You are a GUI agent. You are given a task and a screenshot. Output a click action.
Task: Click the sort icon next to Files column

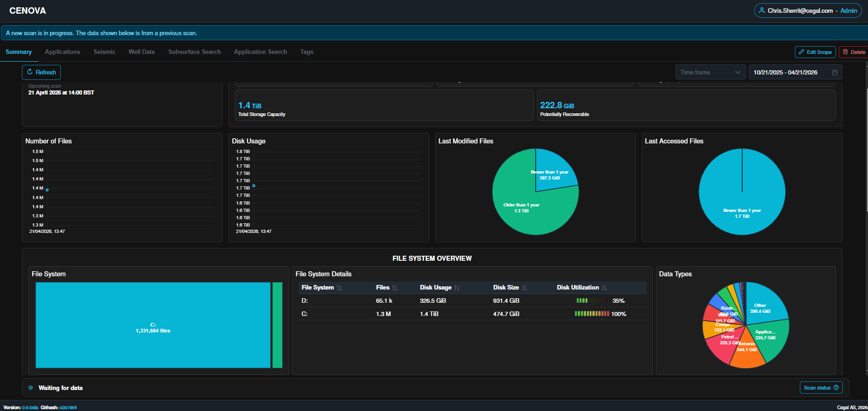[394, 288]
